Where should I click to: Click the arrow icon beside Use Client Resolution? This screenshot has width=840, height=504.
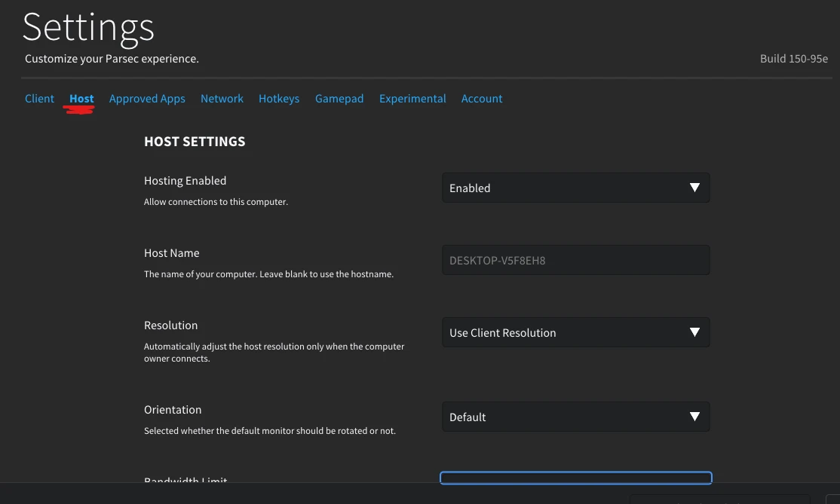pyautogui.click(x=695, y=332)
